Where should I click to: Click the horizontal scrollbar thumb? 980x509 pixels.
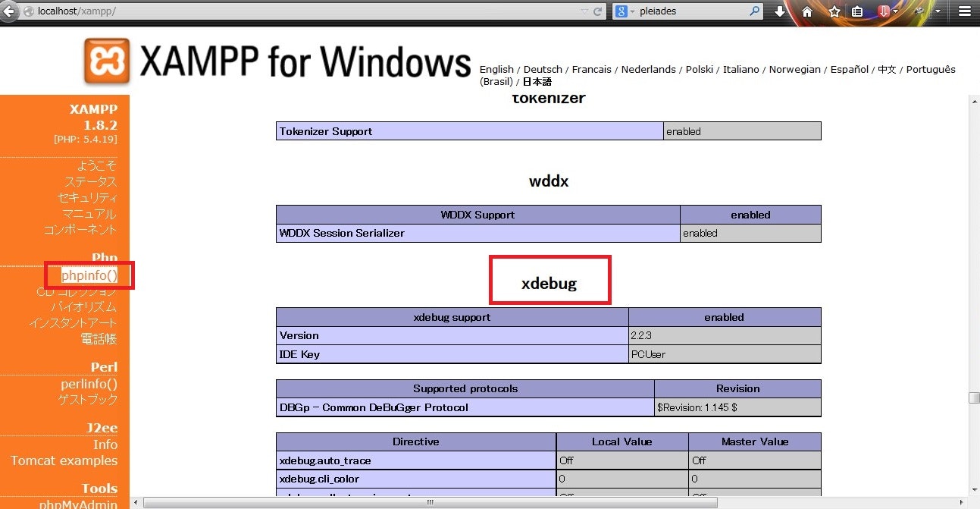tap(431, 502)
